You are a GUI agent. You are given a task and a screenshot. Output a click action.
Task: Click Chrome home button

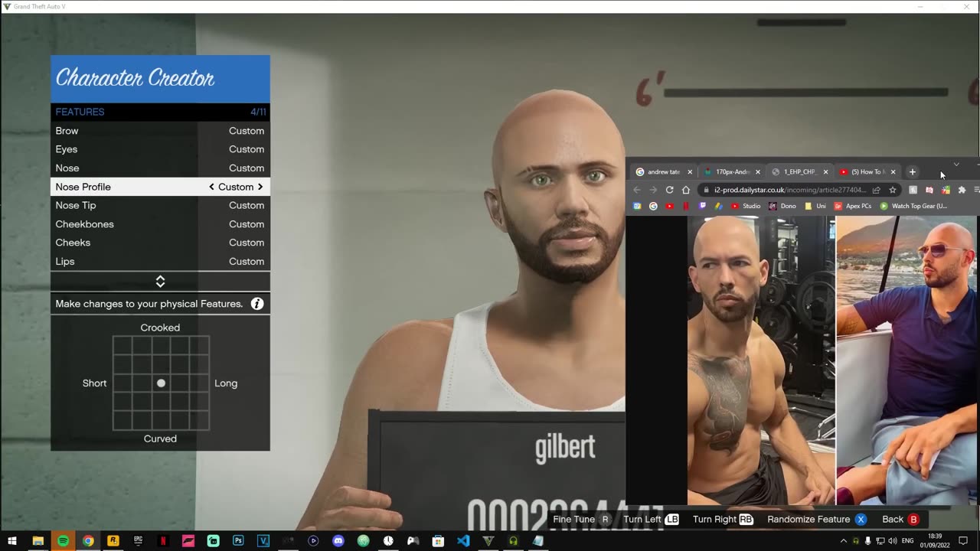(x=686, y=190)
